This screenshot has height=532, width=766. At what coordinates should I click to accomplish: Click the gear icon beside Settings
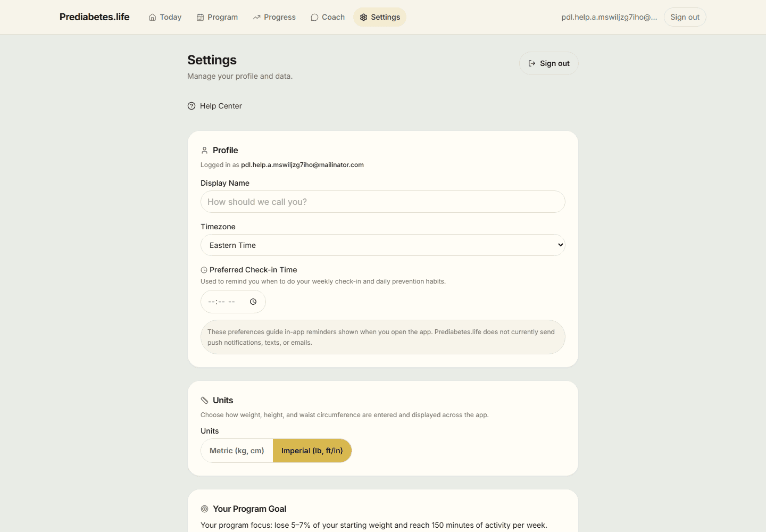pos(364,17)
